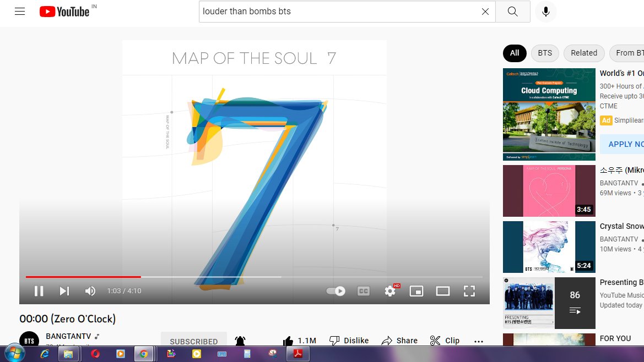Go to YouTube home via logo
This screenshot has width=644, height=362.
point(64,12)
